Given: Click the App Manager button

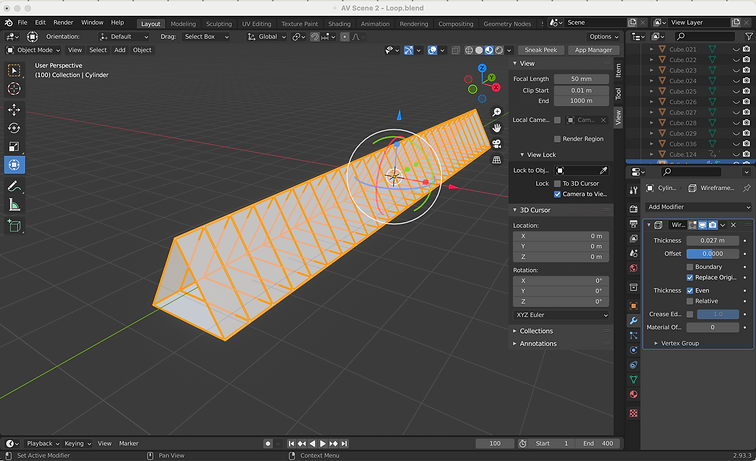Looking at the screenshot, I should tap(593, 50).
